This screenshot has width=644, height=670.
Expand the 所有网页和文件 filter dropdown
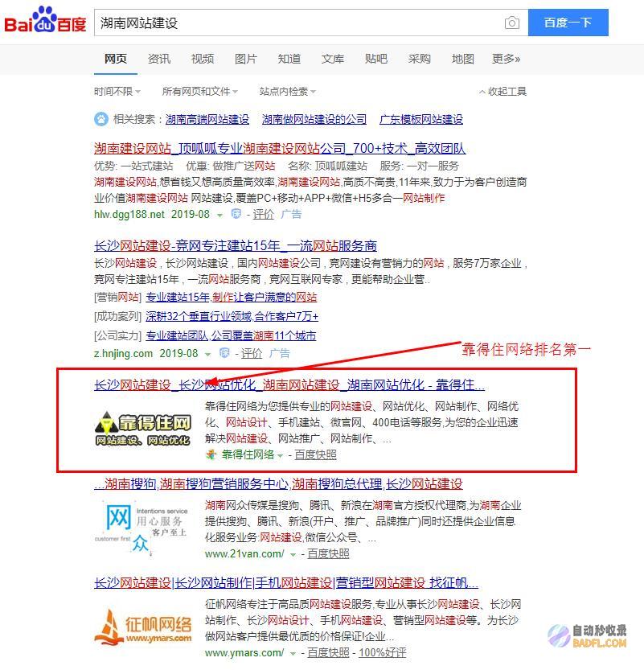pos(200,92)
